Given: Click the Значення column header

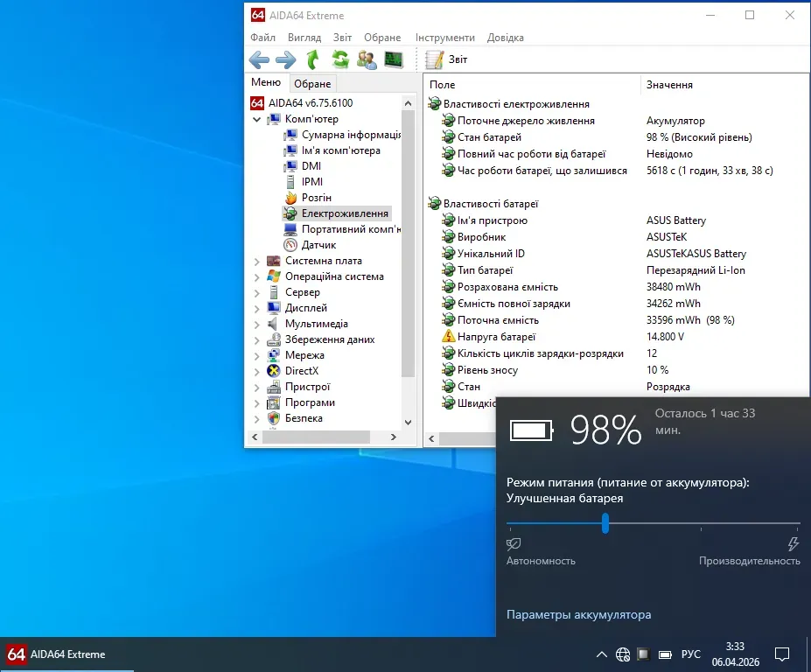Looking at the screenshot, I should click(669, 85).
